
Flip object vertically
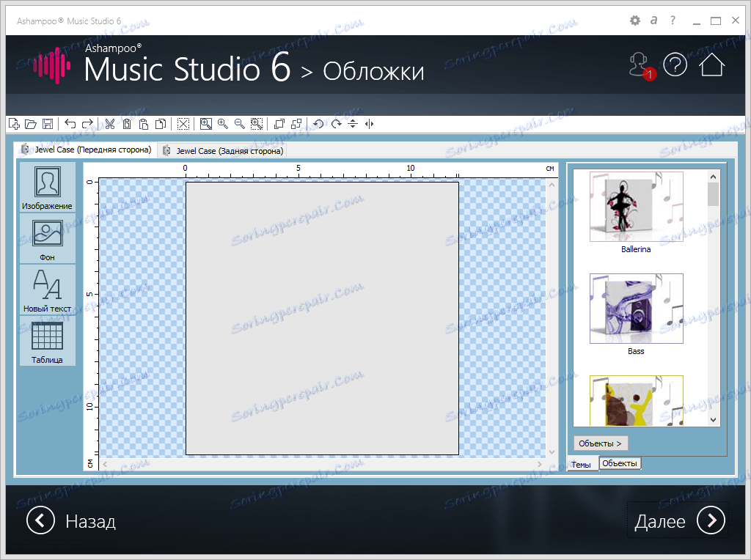tap(353, 124)
